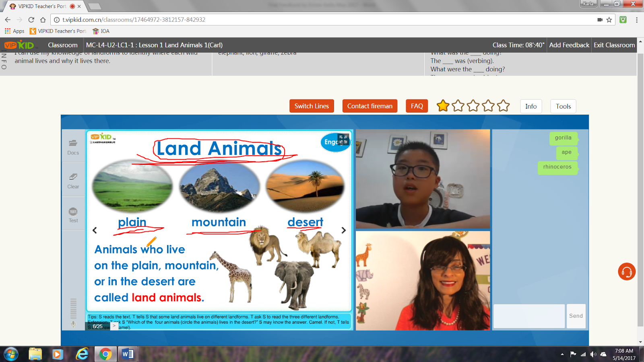Open the new tab button
This screenshot has width=644, height=362.
point(95,6)
